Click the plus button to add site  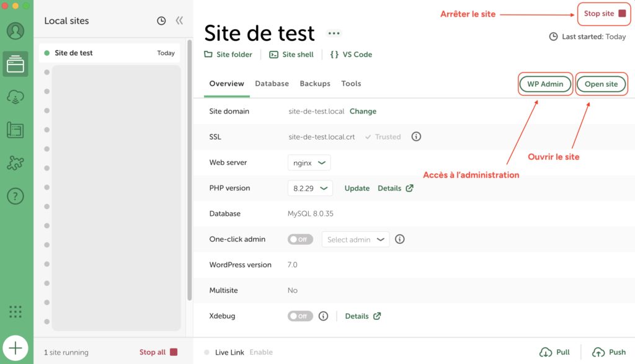point(16,348)
